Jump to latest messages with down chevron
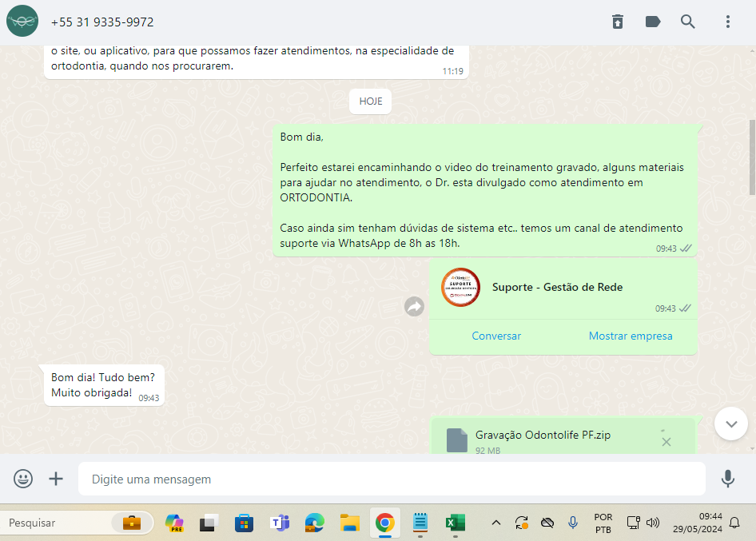The height and width of the screenshot is (541, 756). [x=731, y=424]
